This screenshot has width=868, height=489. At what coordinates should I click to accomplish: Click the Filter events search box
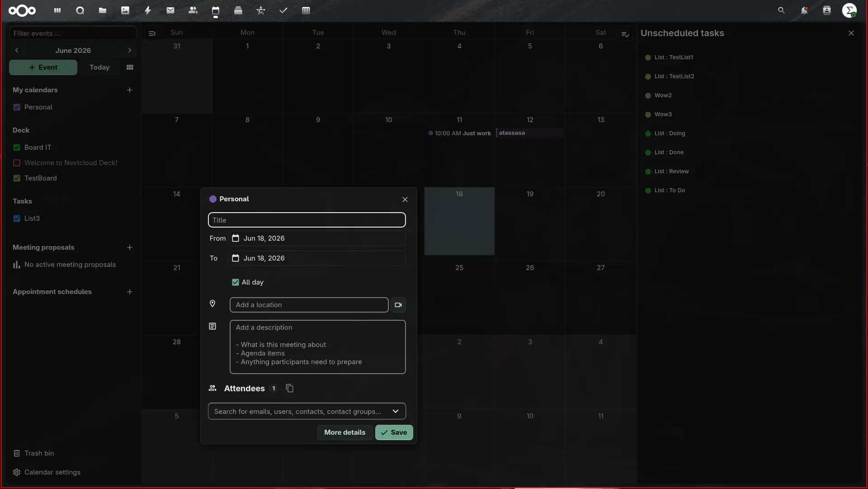click(73, 33)
